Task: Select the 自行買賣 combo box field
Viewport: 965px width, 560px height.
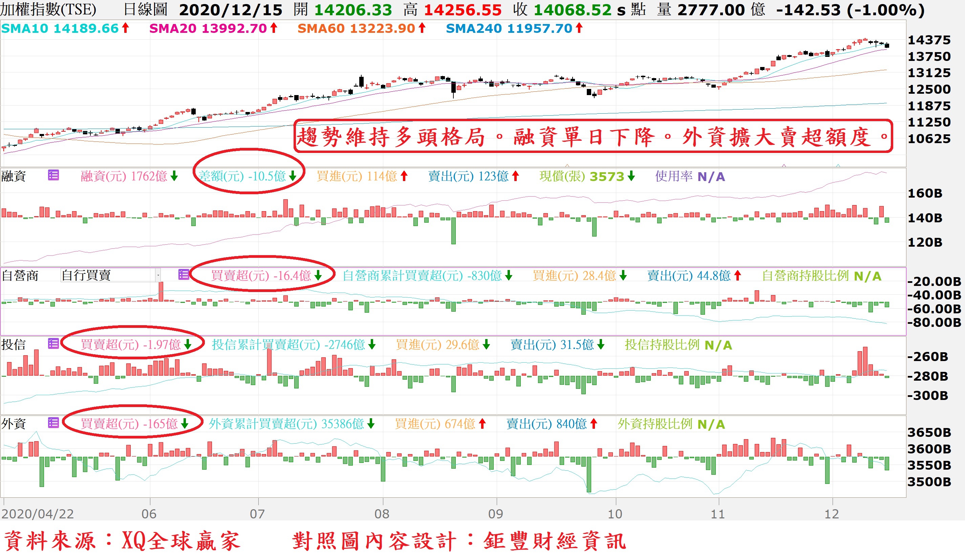Action: coord(110,275)
